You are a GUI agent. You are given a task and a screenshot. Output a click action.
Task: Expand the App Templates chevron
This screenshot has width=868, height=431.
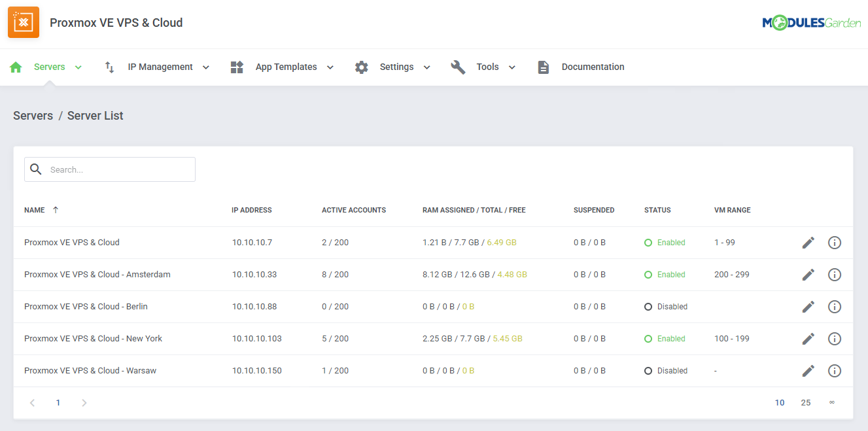point(330,67)
